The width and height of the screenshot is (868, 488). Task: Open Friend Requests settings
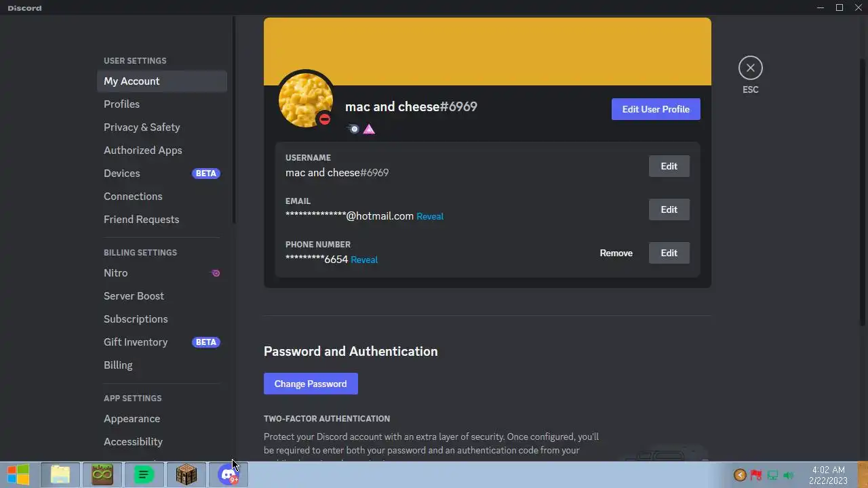(162, 219)
